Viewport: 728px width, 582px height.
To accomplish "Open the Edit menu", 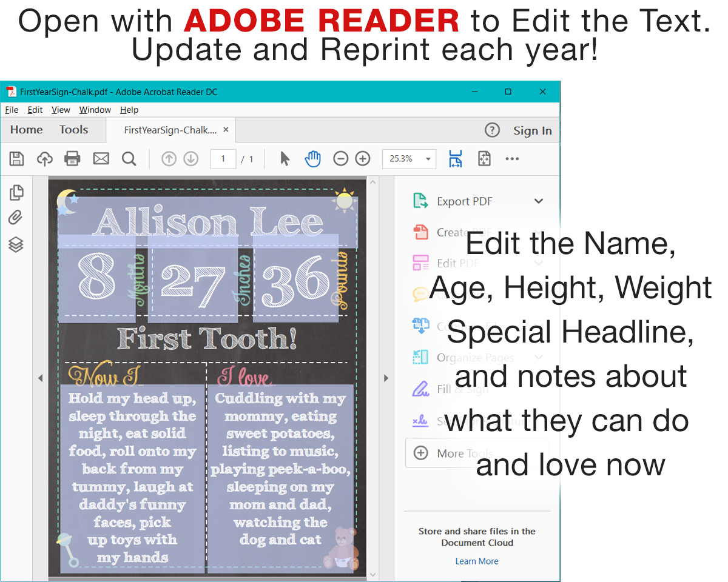I will [35, 110].
